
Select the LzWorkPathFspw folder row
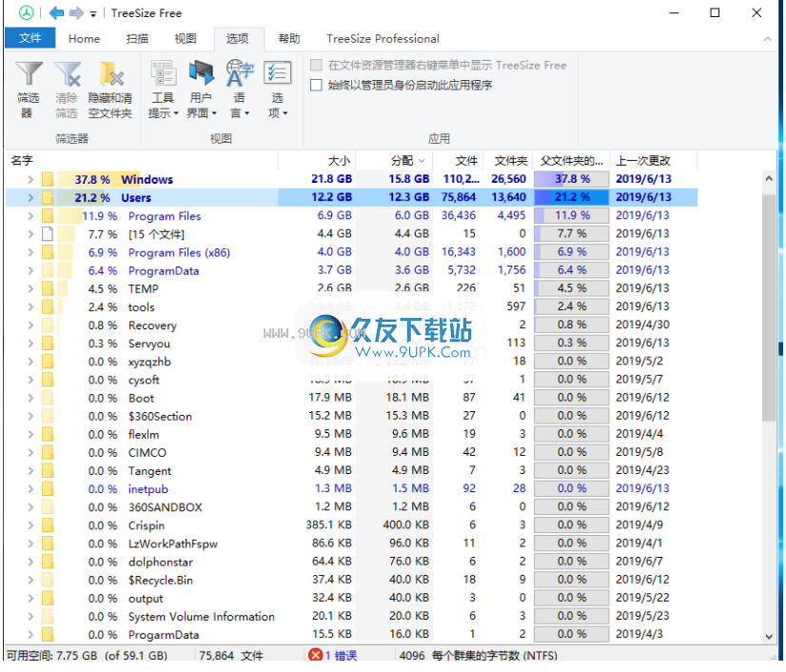click(x=351, y=544)
